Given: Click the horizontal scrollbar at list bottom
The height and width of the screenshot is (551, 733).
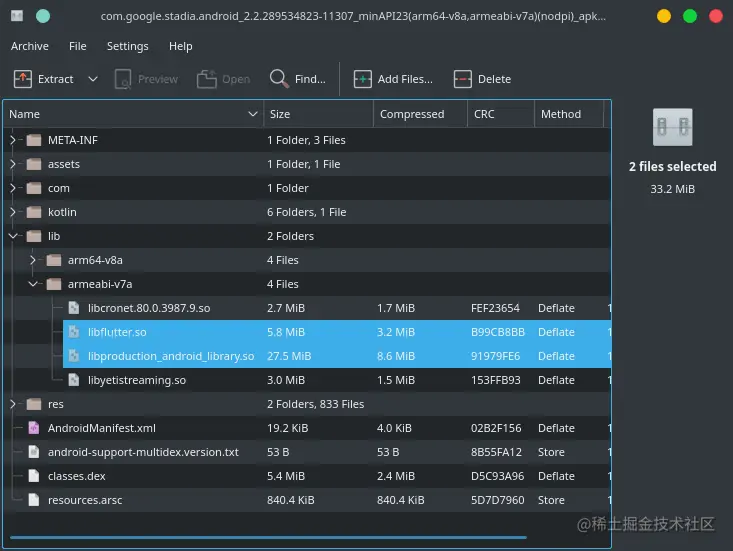Looking at the screenshot, I should click(268, 537).
